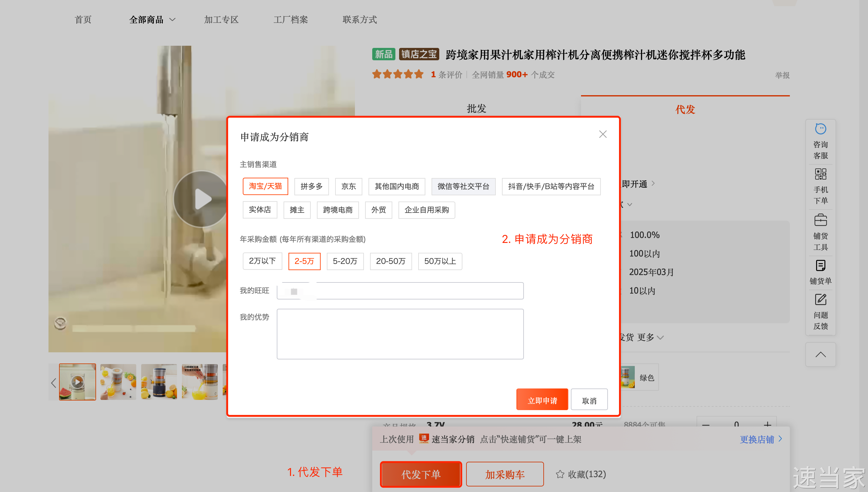Click the 铺货工具 briefcase icon

[x=820, y=220]
